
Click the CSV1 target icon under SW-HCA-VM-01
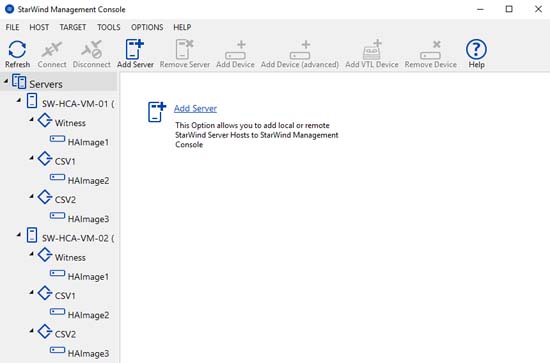coord(45,159)
